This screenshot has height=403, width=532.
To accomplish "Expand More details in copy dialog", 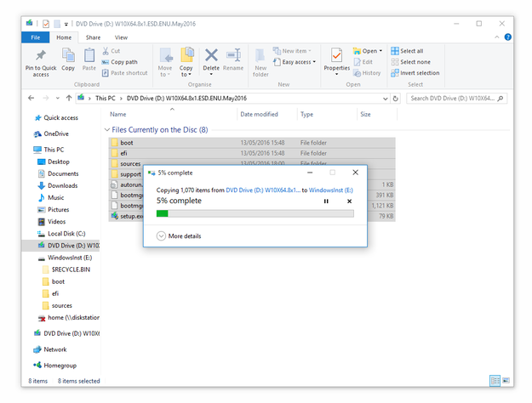I will coord(179,236).
